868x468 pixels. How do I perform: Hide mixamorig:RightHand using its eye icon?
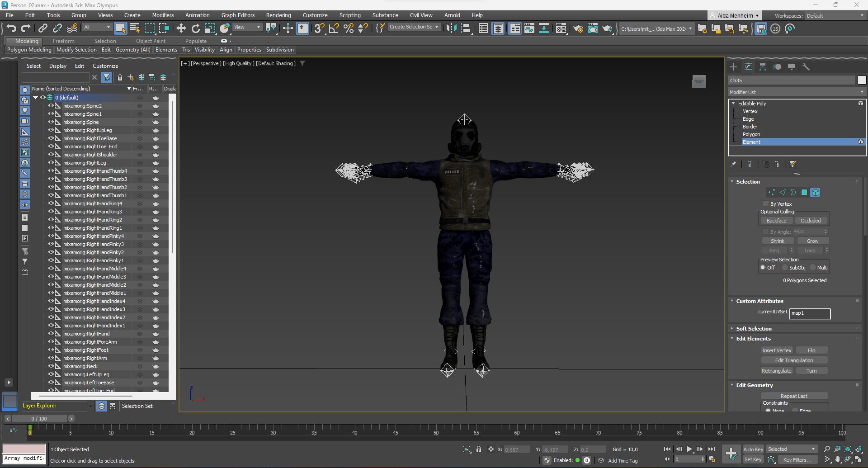(x=51, y=334)
